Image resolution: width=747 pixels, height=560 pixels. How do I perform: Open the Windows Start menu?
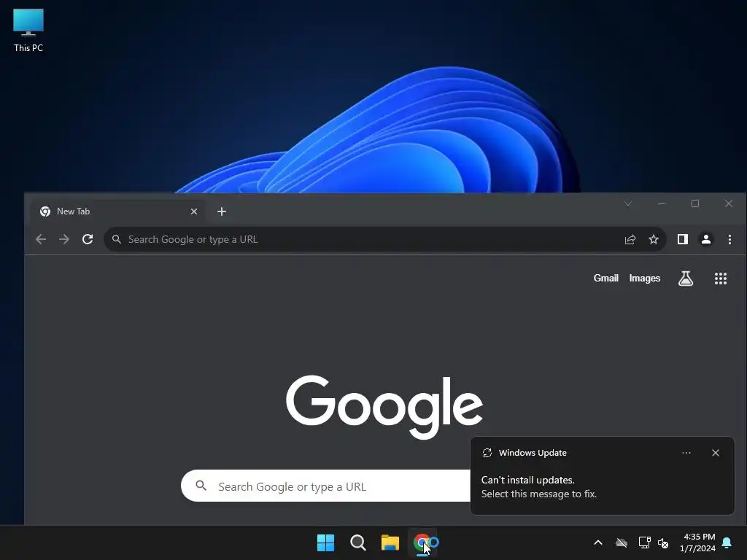(326, 542)
